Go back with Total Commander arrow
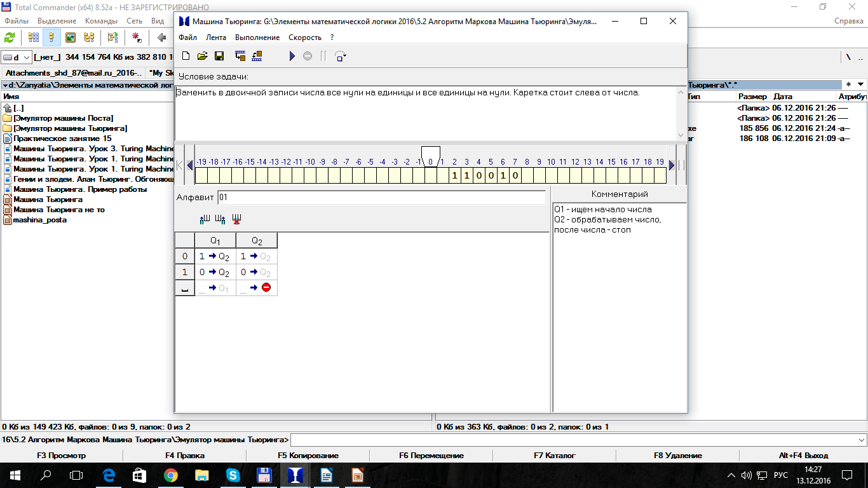The width and height of the screenshot is (868, 488). tap(160, 37)
